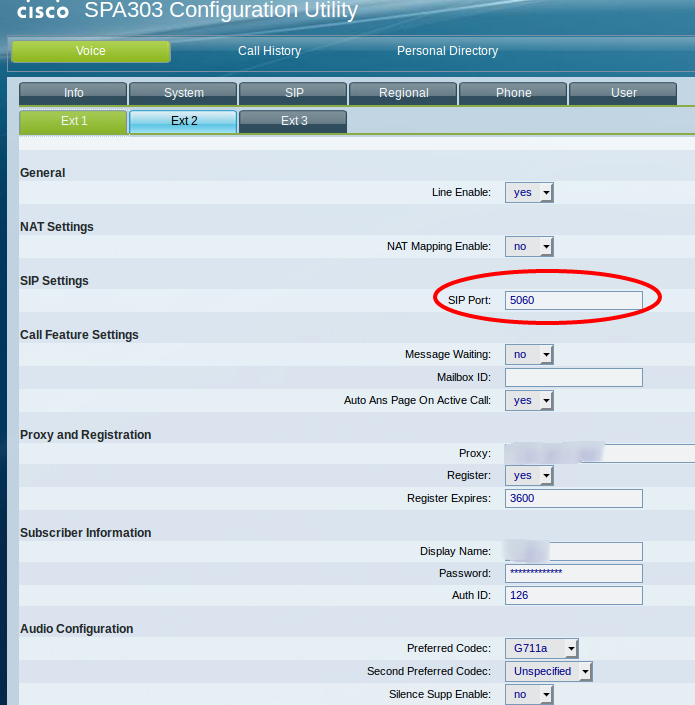Open the System tab
The image size is (695, 705).
tap(184, 93)
